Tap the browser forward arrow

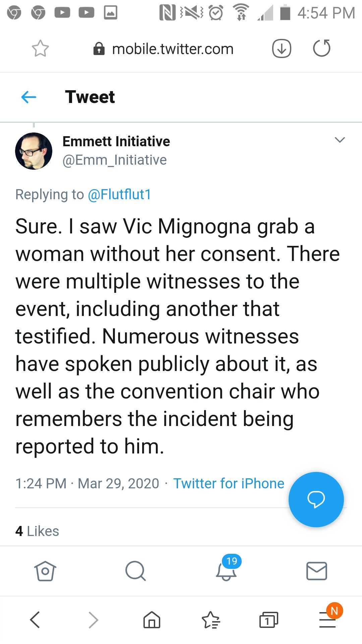pyautogui.click(x=93, y=620)
